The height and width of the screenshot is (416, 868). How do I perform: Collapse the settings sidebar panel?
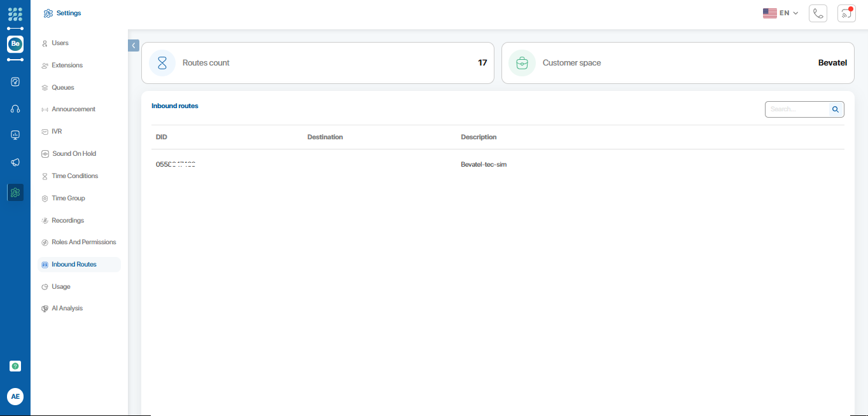pos(134,46)
